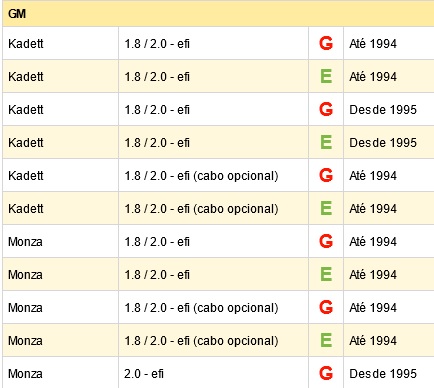The height and width of the screenshot is (388, 434).
Task: Click the green E icon for Monza cabo opcional
Action: [326, 340]
